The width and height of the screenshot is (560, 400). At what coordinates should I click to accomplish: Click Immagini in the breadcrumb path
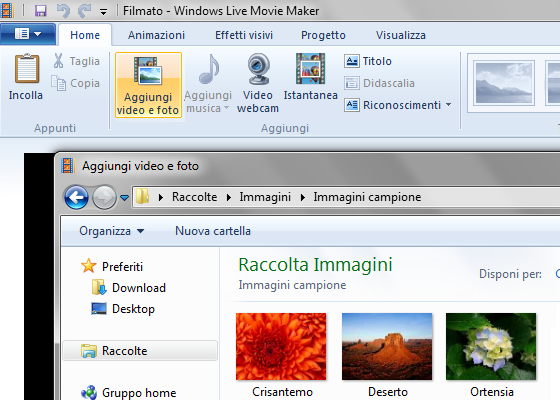(265, 197)
